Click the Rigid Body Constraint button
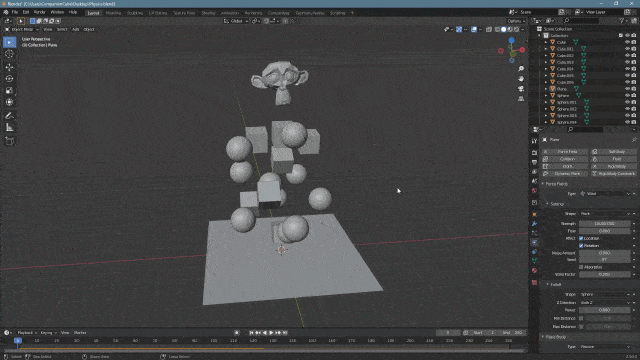Screen dimensions: 640x360 click(614, 173)
